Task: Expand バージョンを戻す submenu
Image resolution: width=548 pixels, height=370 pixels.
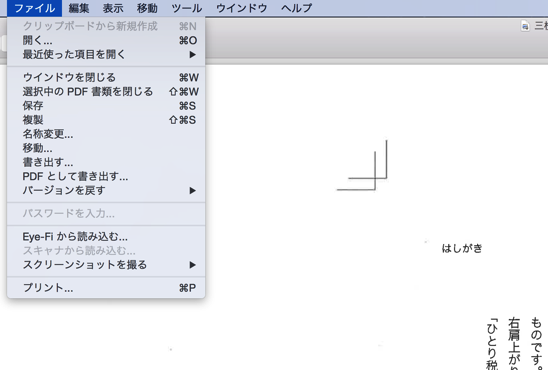Action: coord(106,190)
